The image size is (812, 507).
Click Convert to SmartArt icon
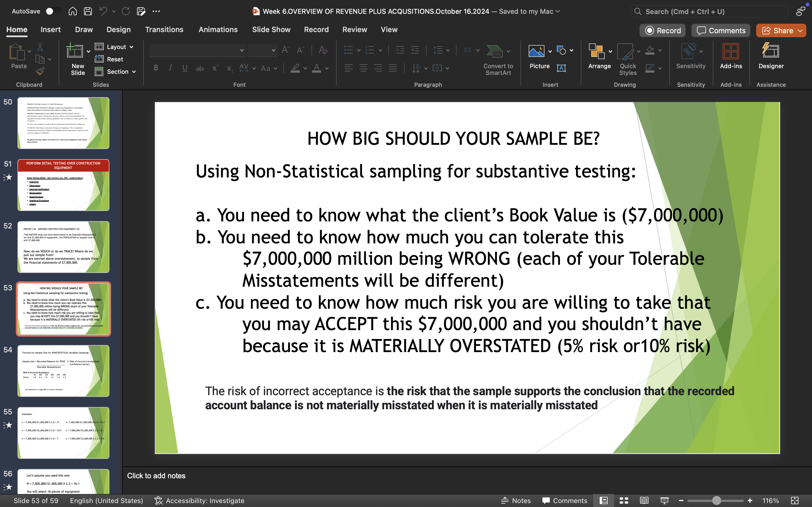[494, 51]
